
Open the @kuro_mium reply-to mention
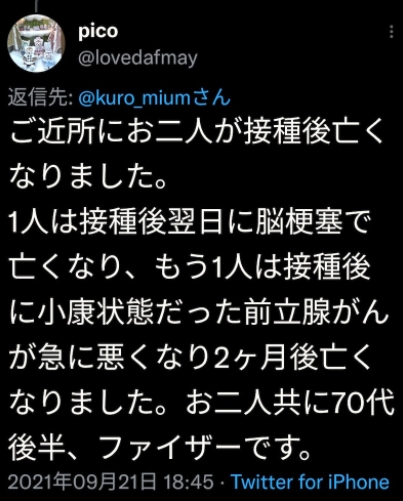point(134,98)
